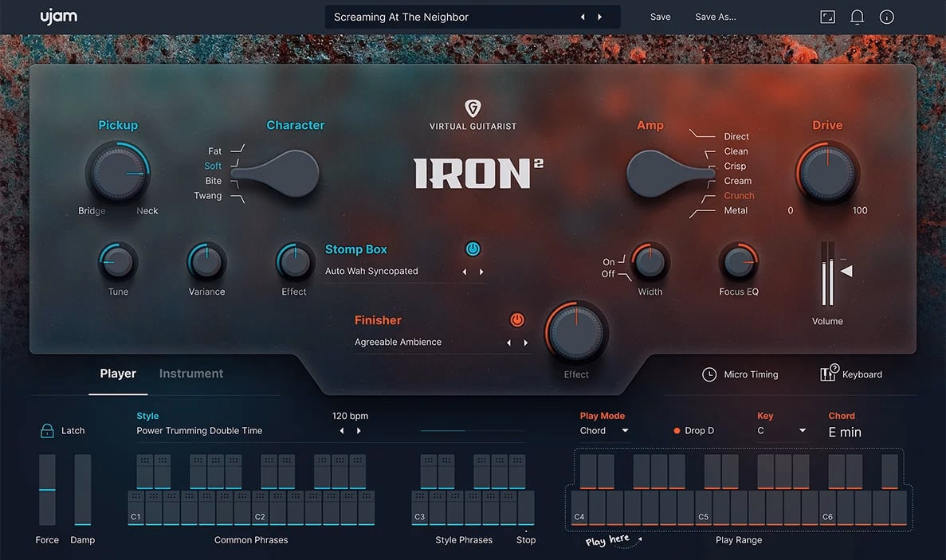Click the Save button

tap(660, 17)
